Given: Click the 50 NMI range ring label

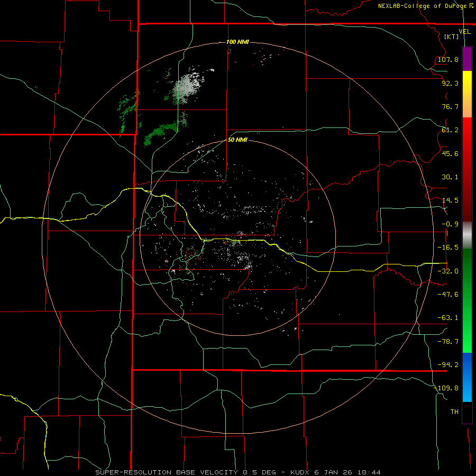Looking at the screenshot, I should [x=237, y=140].
